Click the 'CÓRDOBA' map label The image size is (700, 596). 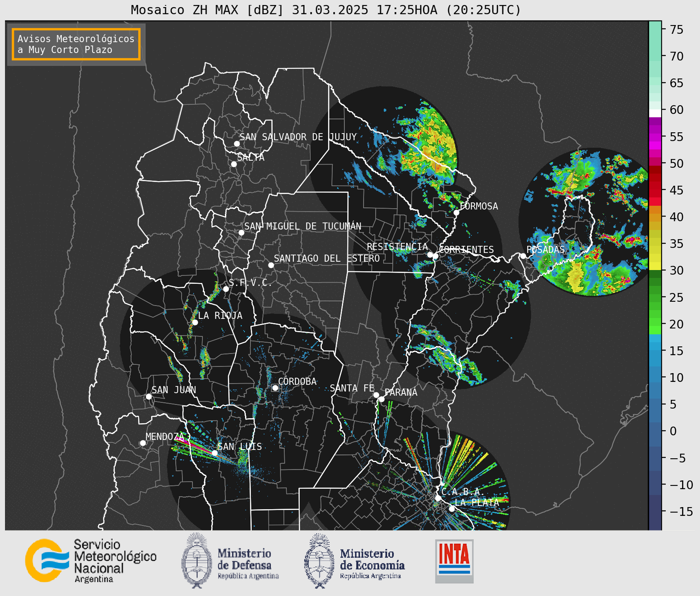coord(297,381)
